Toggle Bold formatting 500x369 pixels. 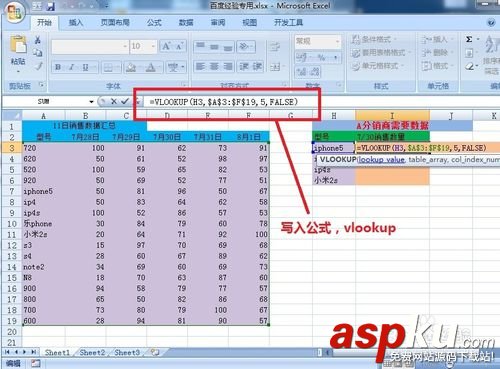click(58, 67)
